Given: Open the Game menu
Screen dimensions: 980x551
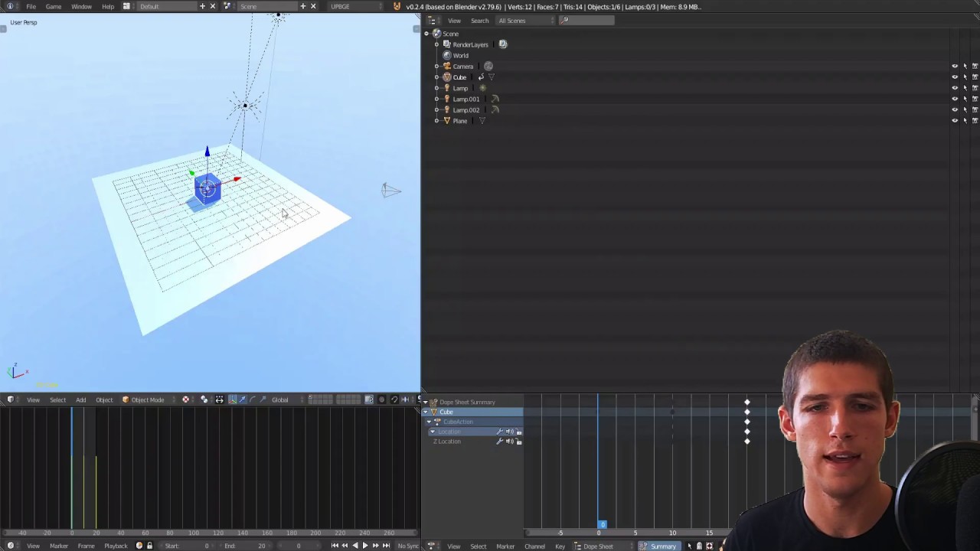Looking at the screenshot, I should [54, 6].
